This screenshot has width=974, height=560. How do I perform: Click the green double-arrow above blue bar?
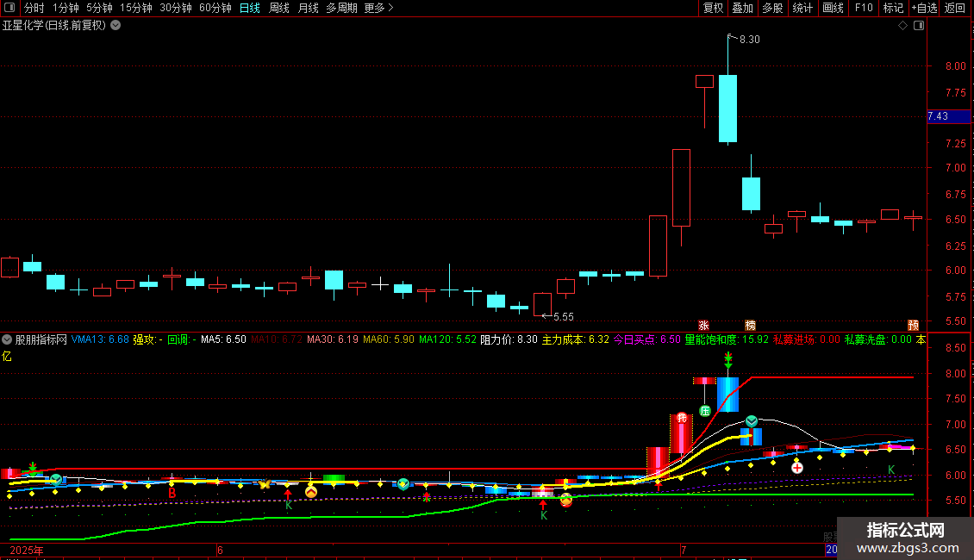point(728,361)
